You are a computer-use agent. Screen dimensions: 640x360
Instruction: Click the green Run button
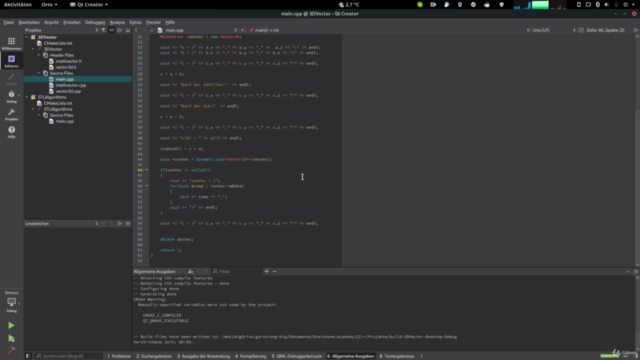[x=11, y=325]
